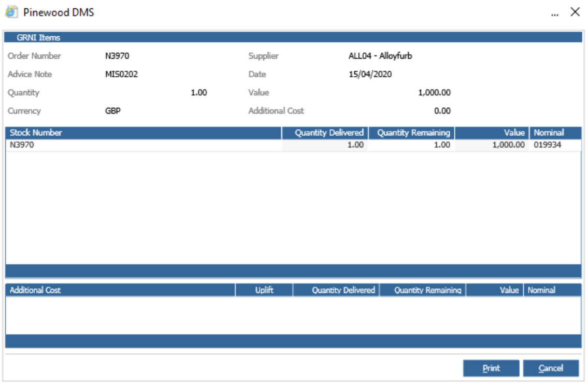Select the Quantity Delivered header in the stock table
Image resolution: width=588 pixels, height=383 pixels.
pyautogui.click(x=325, y=133)
